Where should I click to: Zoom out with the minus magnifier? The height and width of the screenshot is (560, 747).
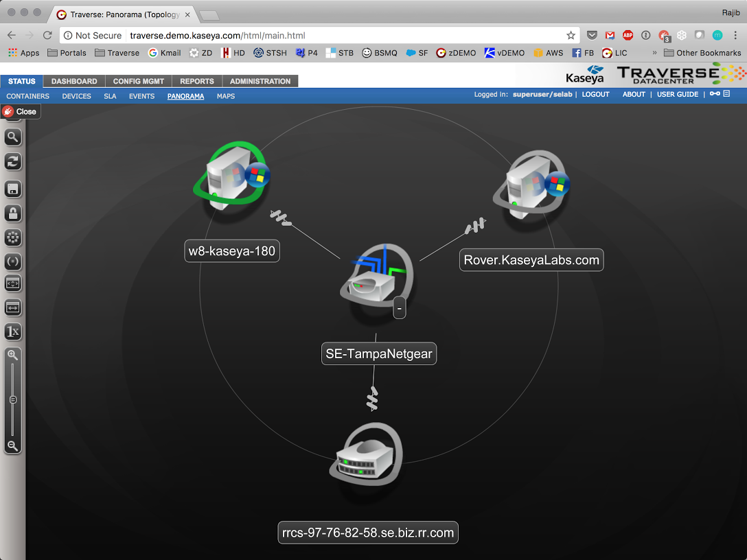point(13,445)
